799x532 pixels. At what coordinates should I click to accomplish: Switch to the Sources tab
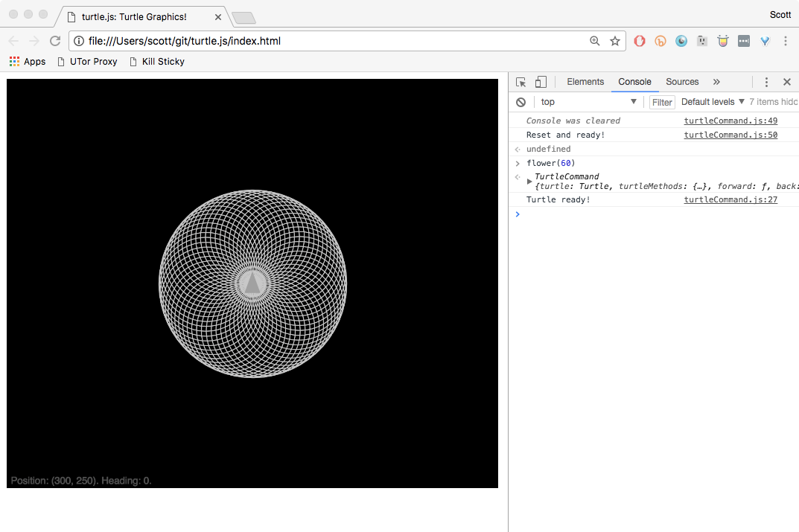pos(682,82)
